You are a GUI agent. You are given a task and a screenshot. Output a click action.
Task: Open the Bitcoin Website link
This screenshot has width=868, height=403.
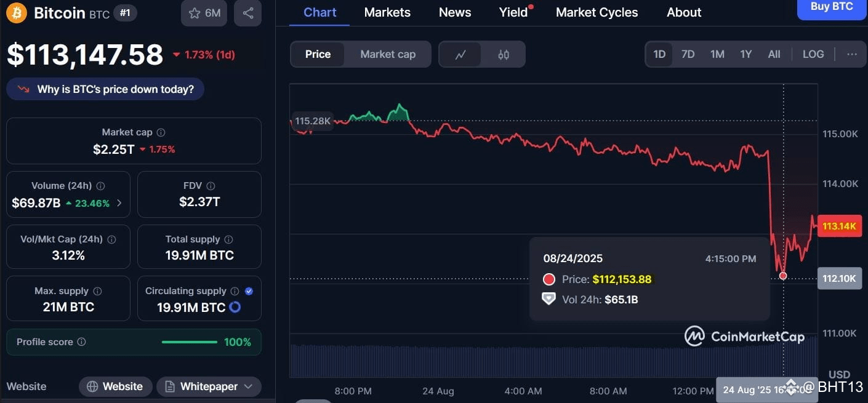pos(115,386)
